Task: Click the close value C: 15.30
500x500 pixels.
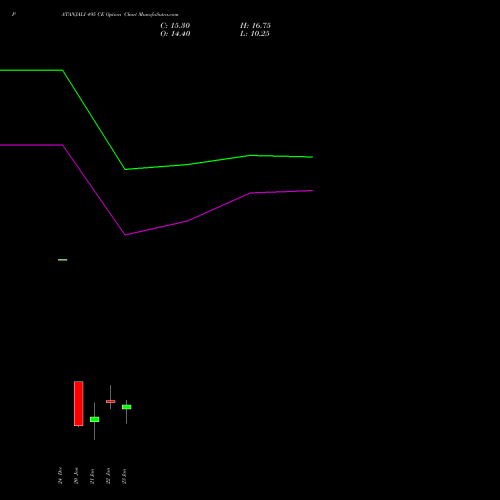Action: point(175,26)
